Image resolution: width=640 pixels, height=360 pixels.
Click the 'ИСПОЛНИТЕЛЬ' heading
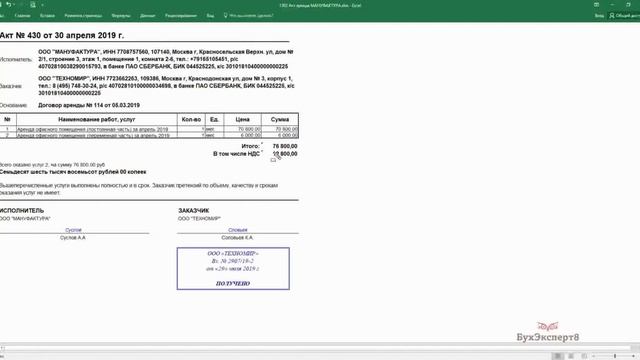point(22,211)
